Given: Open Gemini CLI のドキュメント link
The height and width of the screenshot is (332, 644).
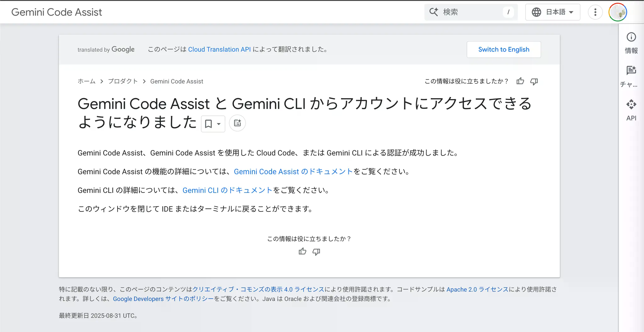Looking at the screenshot, I should 227,190.
